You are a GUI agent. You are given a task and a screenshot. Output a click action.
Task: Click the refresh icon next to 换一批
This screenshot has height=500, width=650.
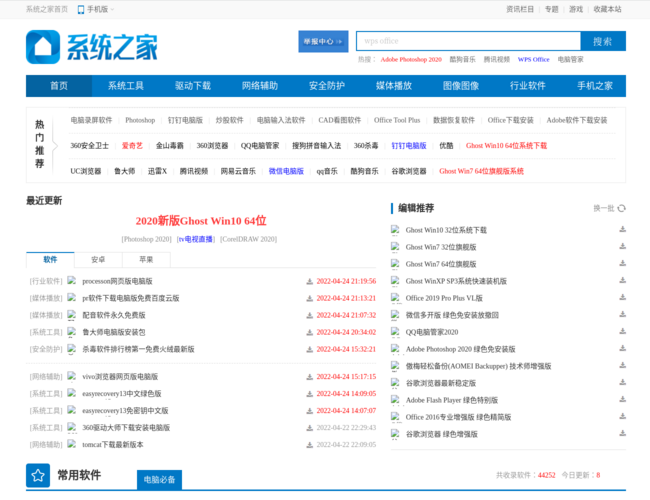[x=621, y=208]
